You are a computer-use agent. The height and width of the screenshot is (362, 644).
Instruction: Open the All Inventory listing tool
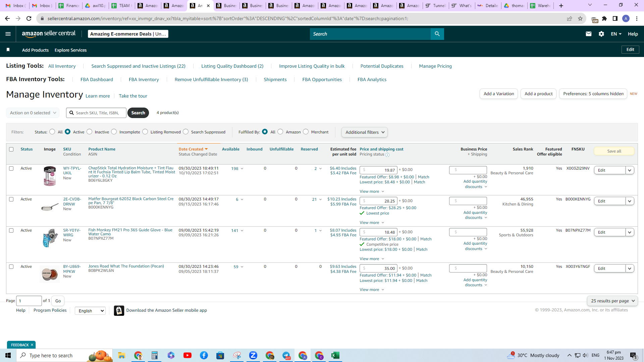pyautogui.click(x=62, y=66)
